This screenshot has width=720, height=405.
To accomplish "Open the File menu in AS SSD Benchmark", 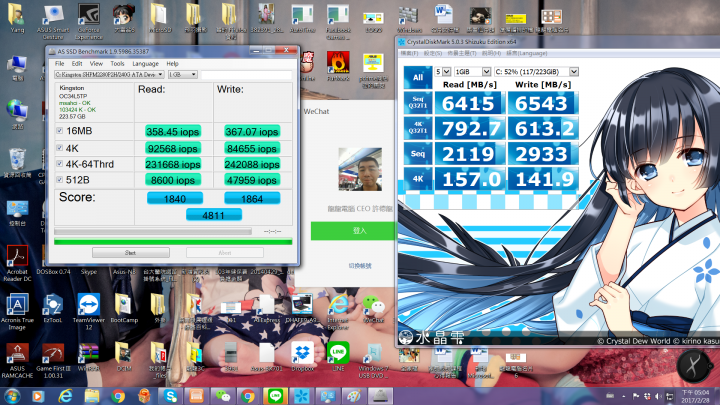I will 60,63.
